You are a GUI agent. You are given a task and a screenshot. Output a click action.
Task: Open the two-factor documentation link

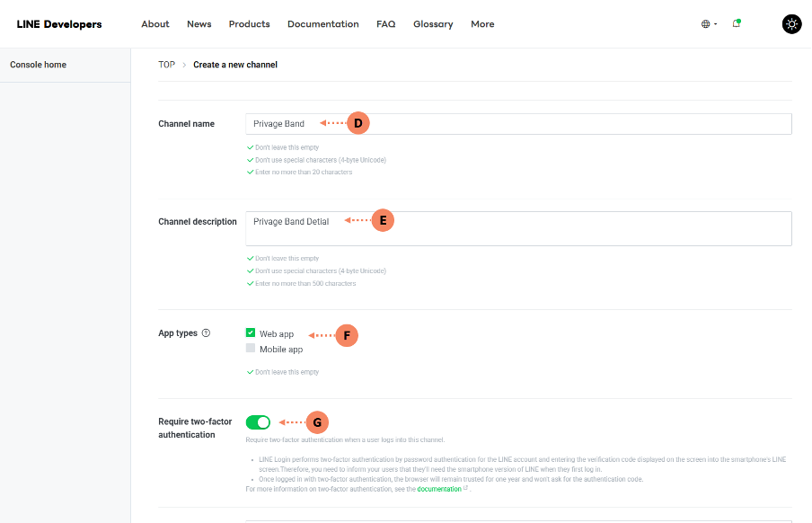tap(438, 489)
